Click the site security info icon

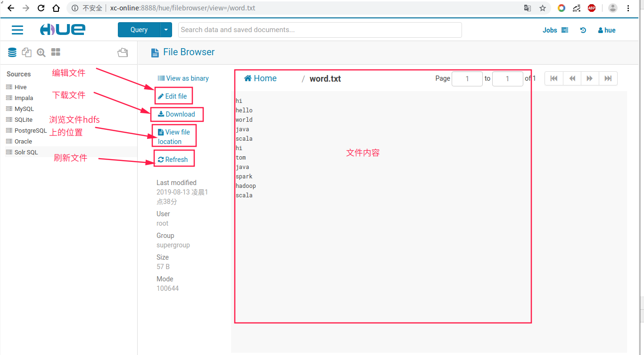pyautogui.click(x=75, y=8)
